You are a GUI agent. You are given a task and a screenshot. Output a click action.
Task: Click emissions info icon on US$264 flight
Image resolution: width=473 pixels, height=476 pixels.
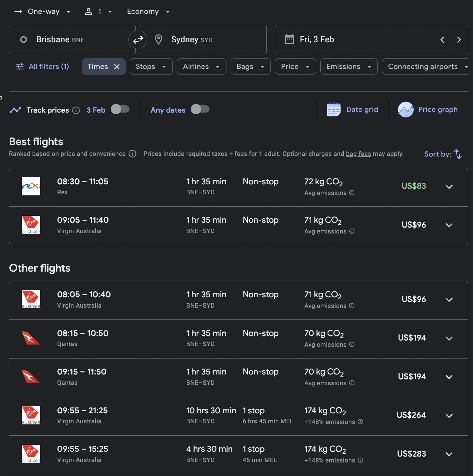coord(360,422)
